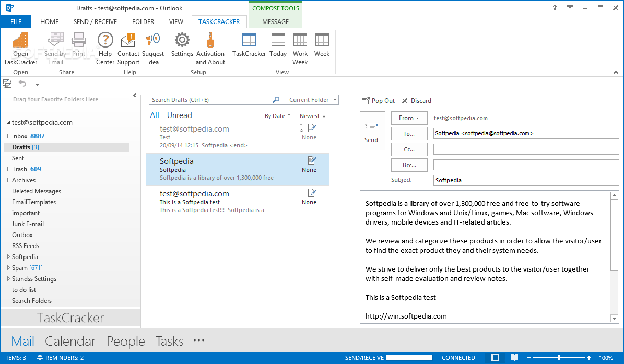Open the VIEW tab
624x364 pixels.
(x=176, y=22)
